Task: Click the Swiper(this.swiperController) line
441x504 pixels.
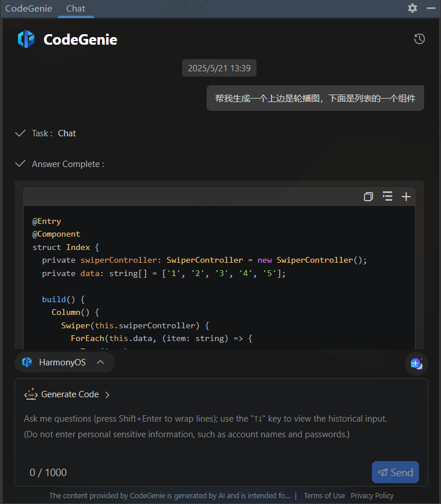Action: [135, 325]
